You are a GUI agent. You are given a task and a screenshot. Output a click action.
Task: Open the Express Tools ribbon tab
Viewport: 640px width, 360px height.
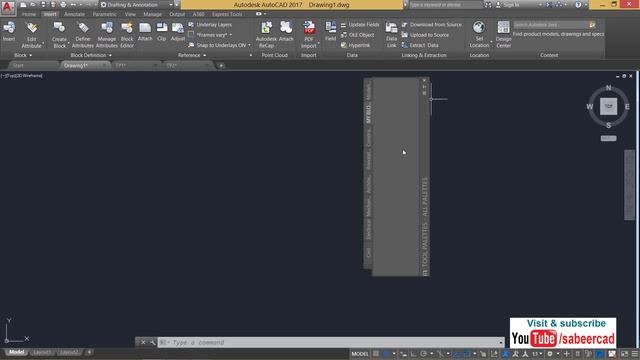(x=227, y=14)
